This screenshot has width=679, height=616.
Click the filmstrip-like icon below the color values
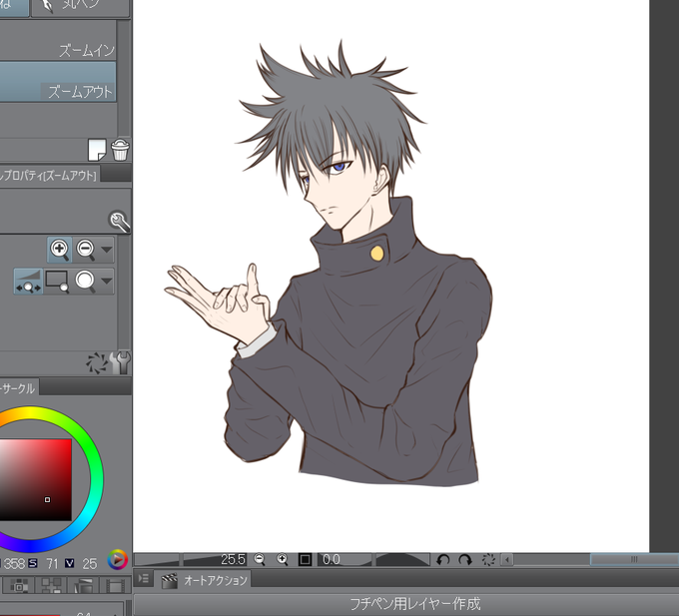point(115,586)
